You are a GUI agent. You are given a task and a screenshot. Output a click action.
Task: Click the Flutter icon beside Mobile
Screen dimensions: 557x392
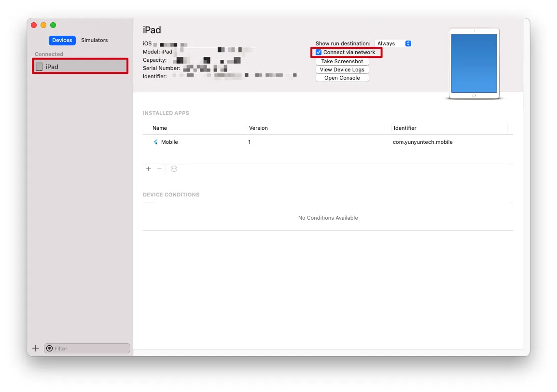click(155, 142)
